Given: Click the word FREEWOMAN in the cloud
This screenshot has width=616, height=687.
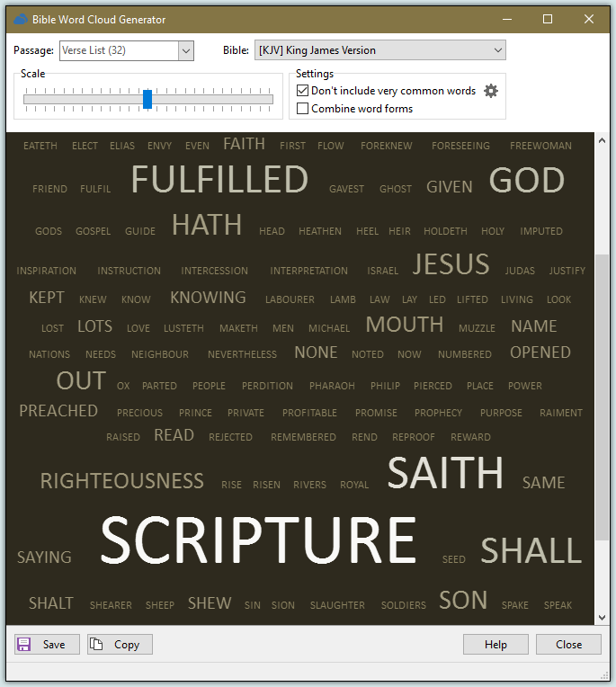Looking at the screenshot, I should (540, 146).
